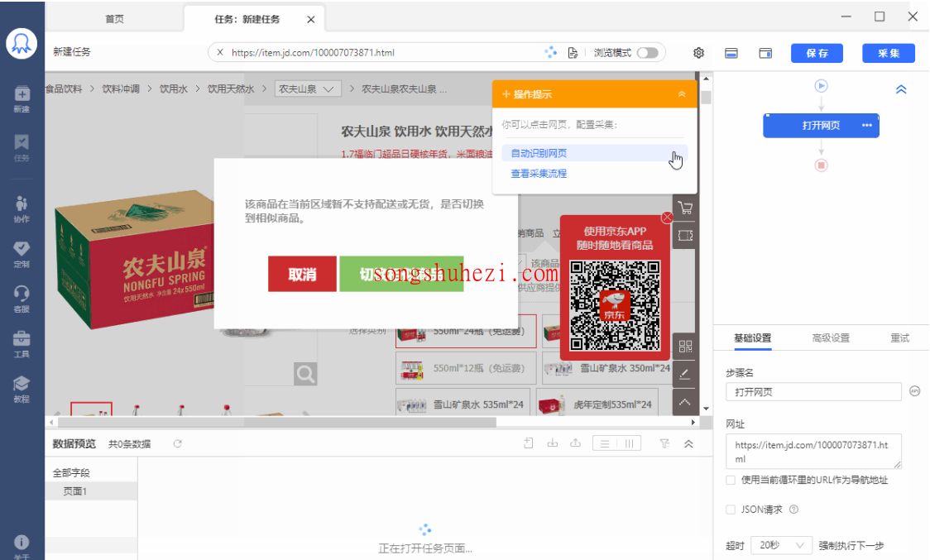Click the filter icon in data preview
This screenshot has height=560, width=930.
click(664, 443)
